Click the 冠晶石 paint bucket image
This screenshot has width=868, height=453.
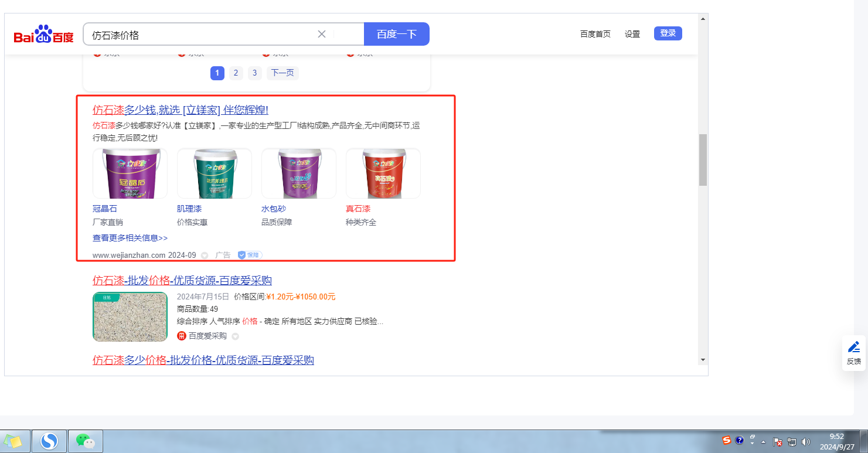(x=130, y=173)
